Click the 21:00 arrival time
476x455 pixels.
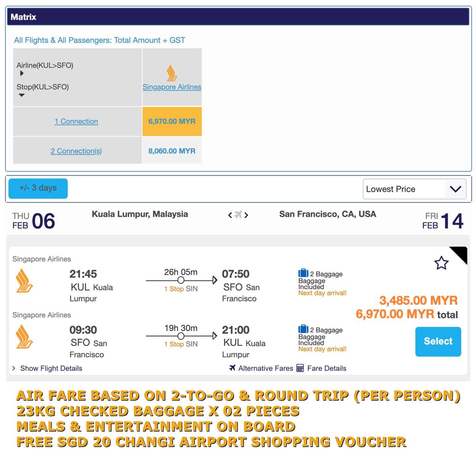(x=236, y=330)
